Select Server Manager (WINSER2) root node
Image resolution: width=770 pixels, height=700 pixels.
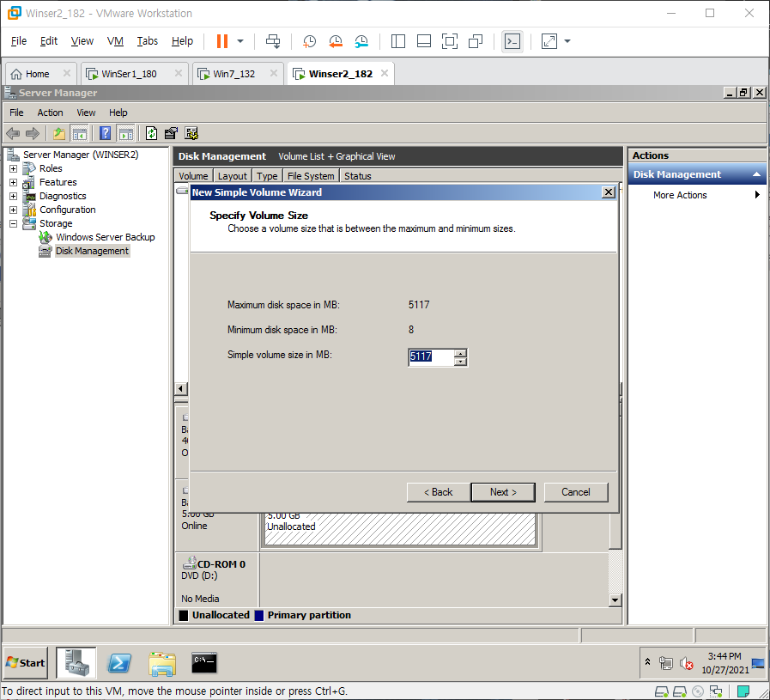coord(81,155)
